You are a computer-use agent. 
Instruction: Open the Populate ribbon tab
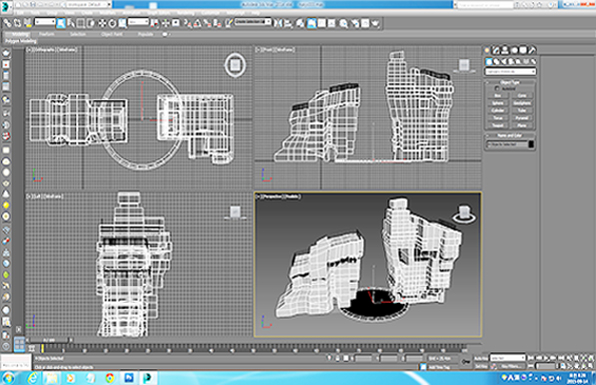pyautogui.click(x=145, y=34)
